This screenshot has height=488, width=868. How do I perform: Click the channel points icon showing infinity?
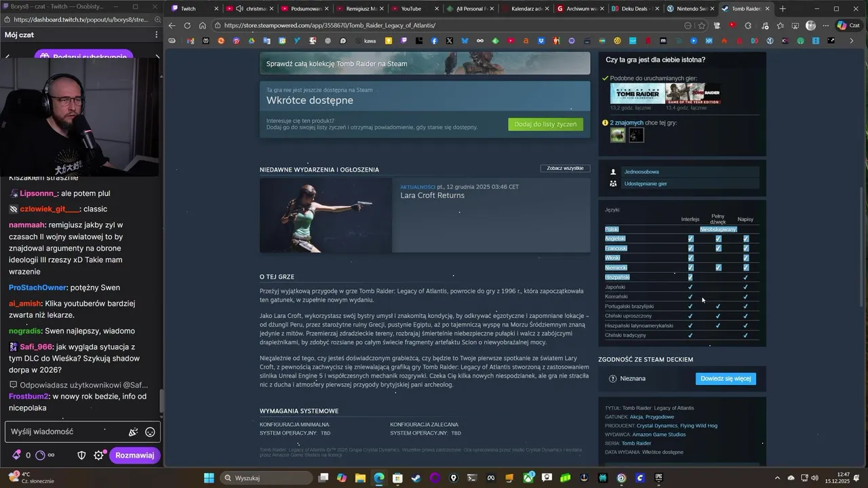point(45,455)
